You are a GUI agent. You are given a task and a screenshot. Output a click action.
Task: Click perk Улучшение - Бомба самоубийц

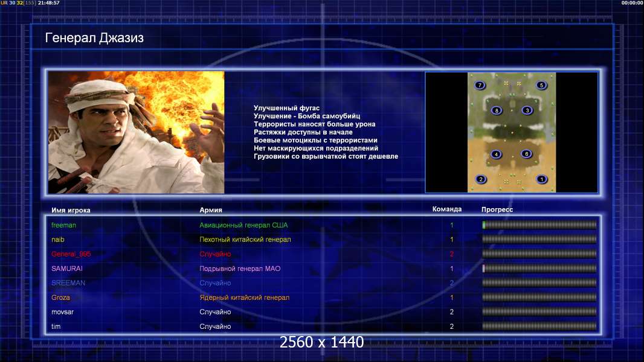(307, 116)
